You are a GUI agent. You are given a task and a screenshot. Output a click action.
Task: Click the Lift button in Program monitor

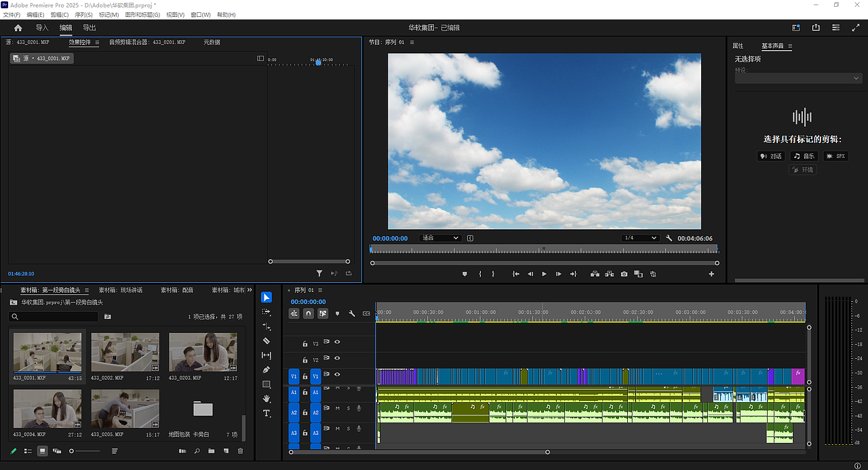[x=595, y=274]
